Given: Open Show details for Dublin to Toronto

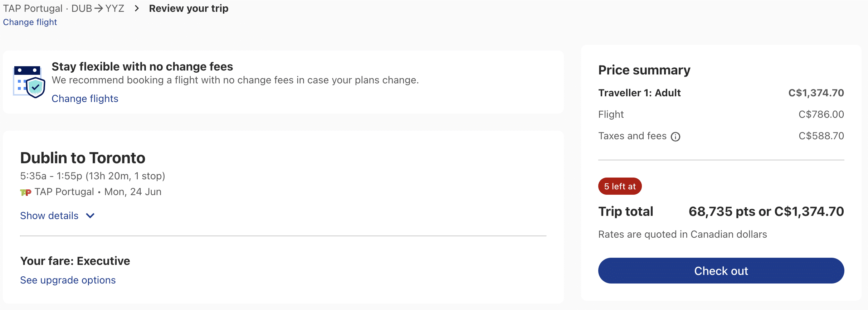Looking at the screenshot, I should (x=49, y=215).
